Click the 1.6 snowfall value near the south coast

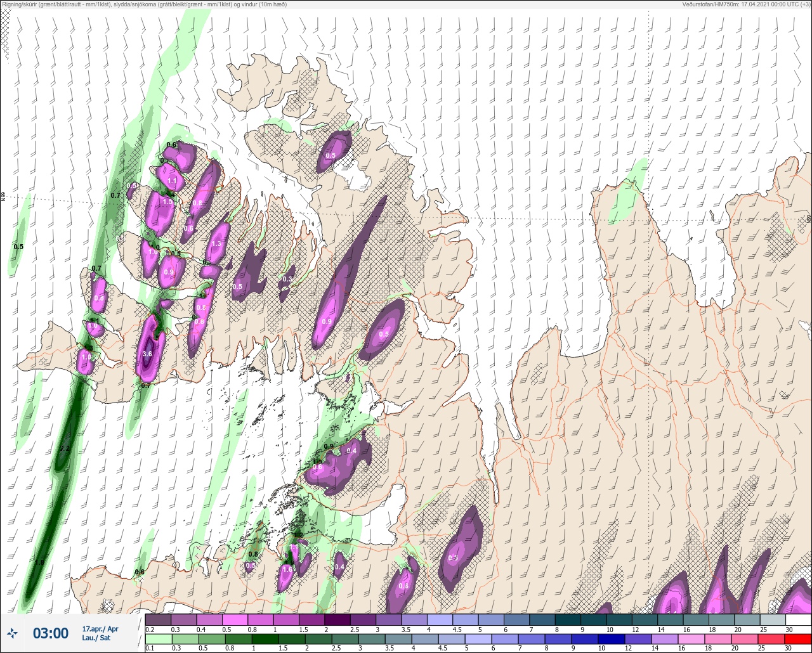tap(287, 569)
